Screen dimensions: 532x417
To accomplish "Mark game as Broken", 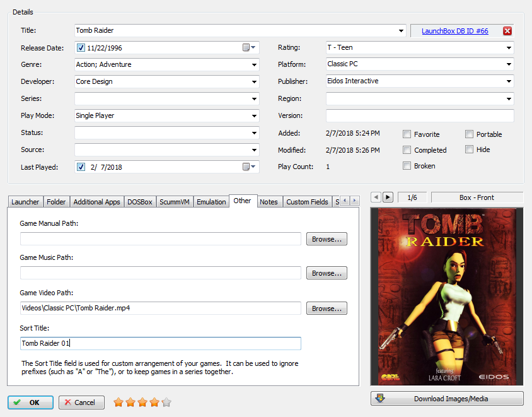I will (x=407, y=166).
